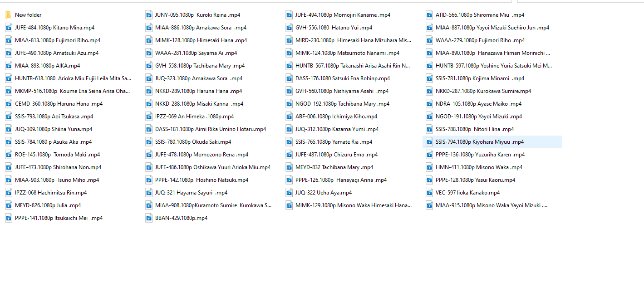Select the highlighted SSIS-794.1080p file
The height and width of the screenshot is (287, 644).
[479, 142]
